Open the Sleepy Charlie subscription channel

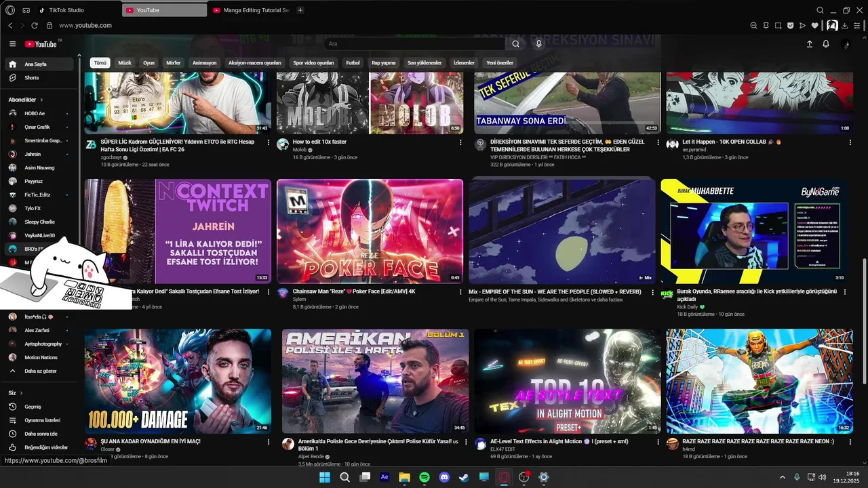pos(38,222)
